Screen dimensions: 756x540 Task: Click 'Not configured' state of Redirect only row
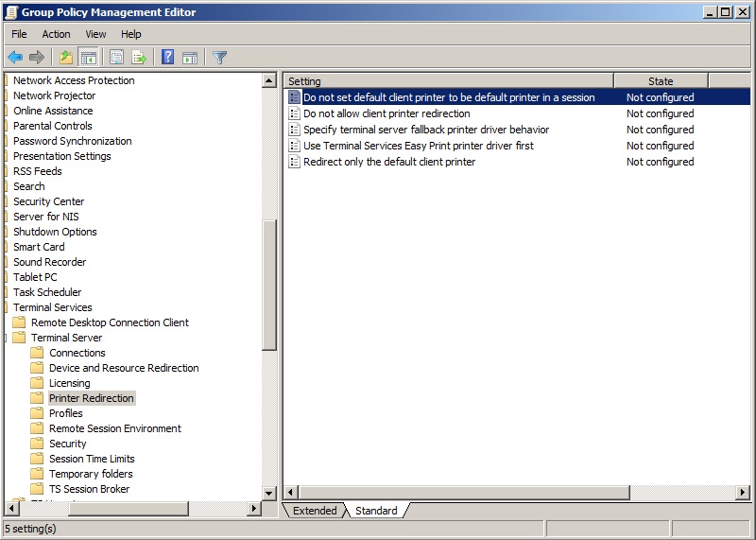point(660,162)
